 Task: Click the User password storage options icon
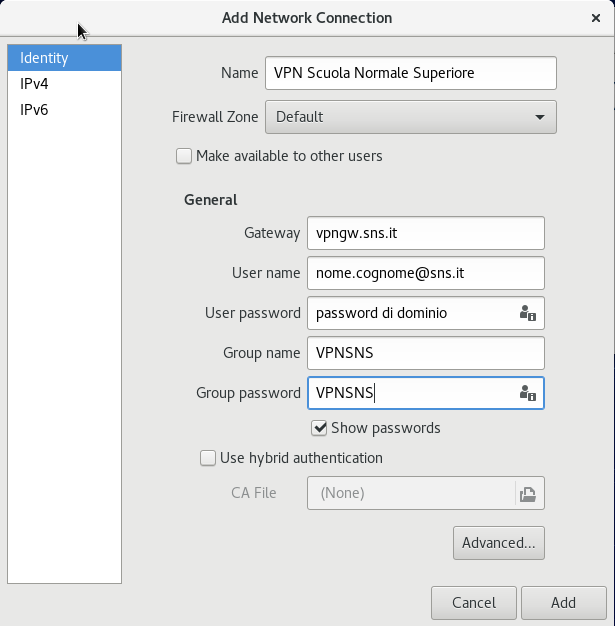coord(528,313)
